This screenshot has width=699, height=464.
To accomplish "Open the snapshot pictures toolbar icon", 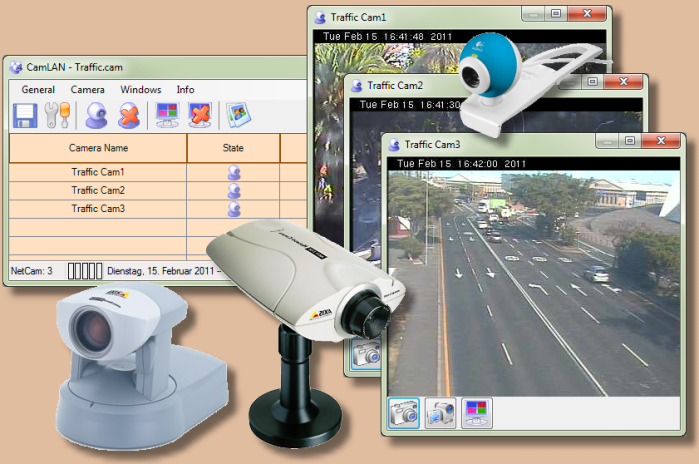I will click(x=238, y=115).
